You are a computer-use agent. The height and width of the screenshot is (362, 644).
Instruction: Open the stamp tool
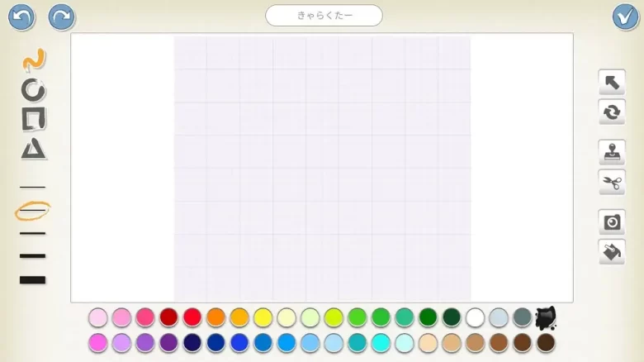[612, 153]
